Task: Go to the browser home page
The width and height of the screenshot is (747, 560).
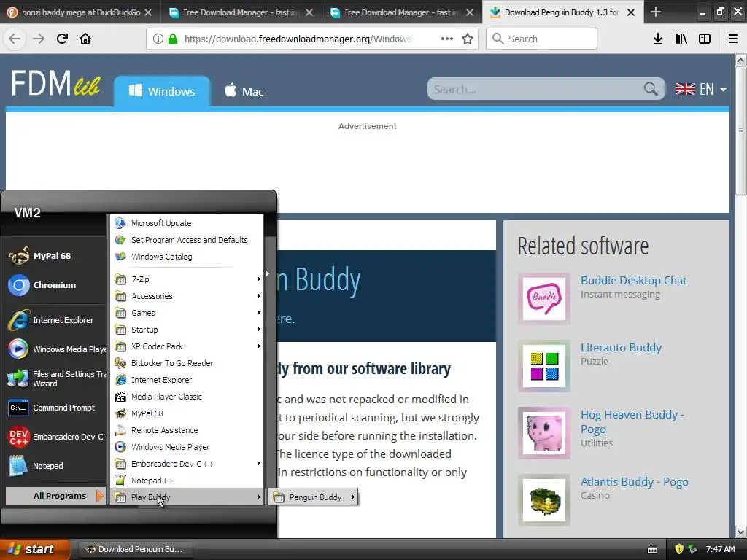Action: 85,39
